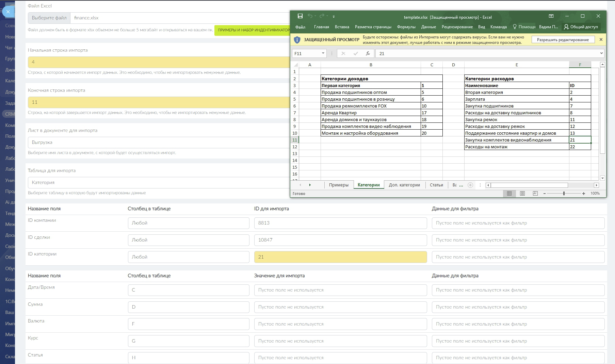Click the Сумма filter data field

tap(518, 307)
